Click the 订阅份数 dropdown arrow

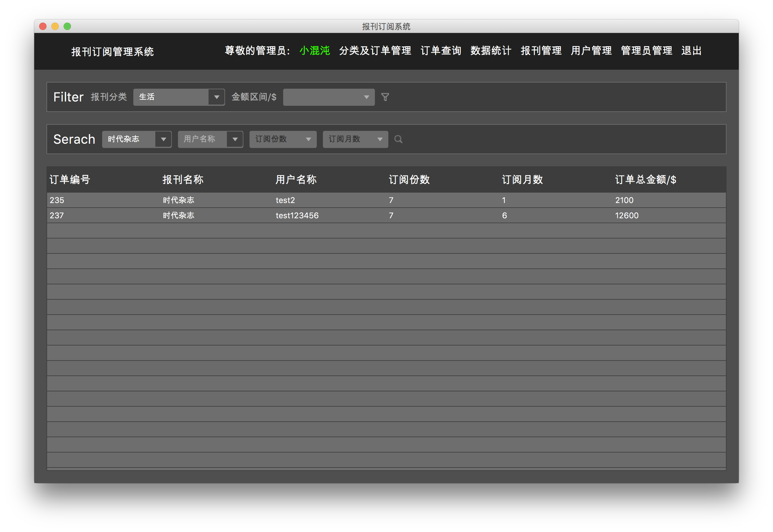308,139
